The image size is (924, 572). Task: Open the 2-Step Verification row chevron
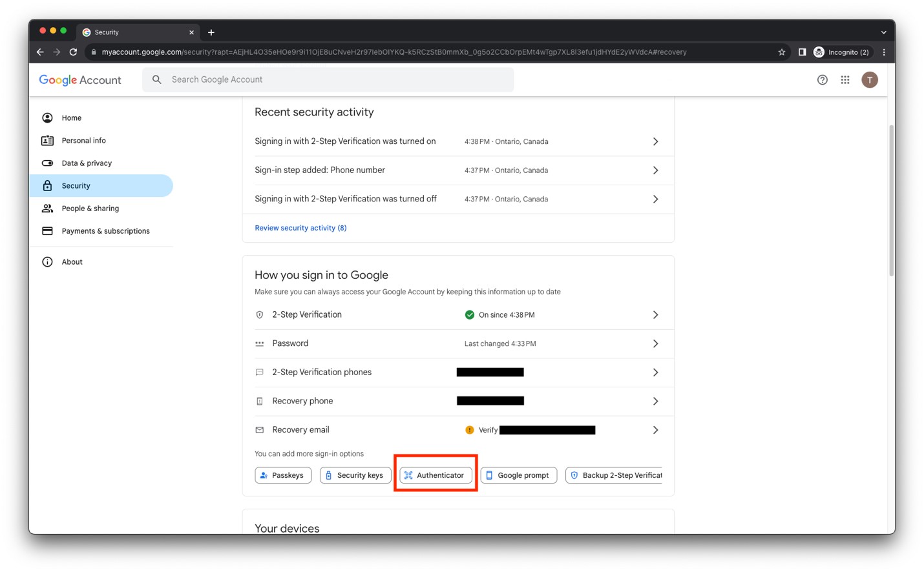tap(655, 315)
